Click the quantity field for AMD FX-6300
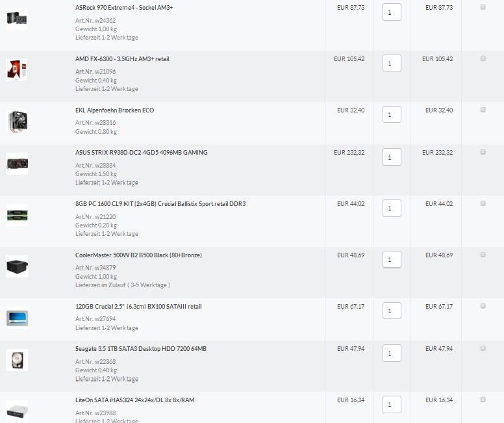This screenshot has height=423, width=504. (392, 64)
